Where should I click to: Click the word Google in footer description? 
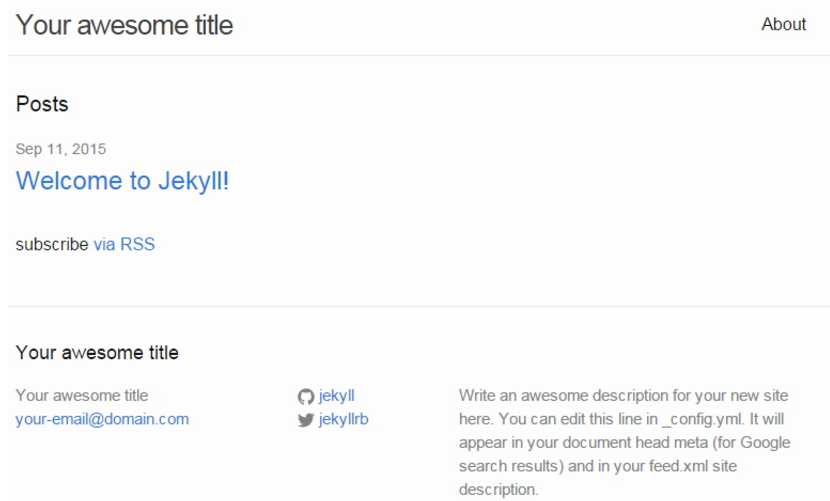[x=765, y=442]
